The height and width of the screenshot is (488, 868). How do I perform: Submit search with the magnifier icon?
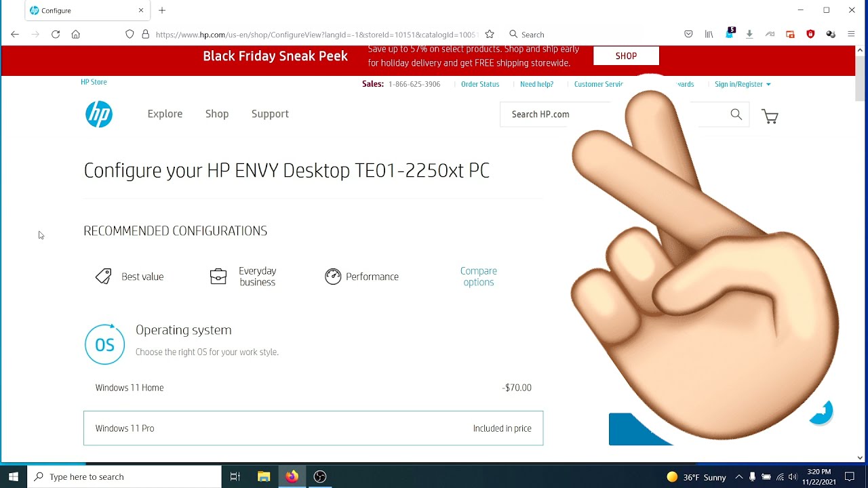[736, 115]
